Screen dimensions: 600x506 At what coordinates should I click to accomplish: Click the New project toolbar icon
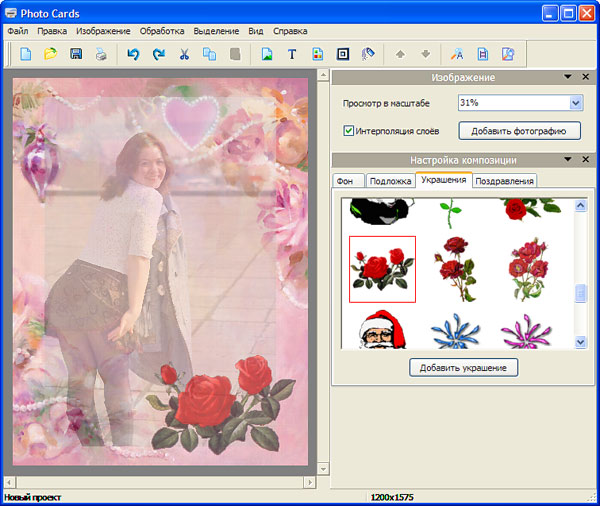pos(26,54)
